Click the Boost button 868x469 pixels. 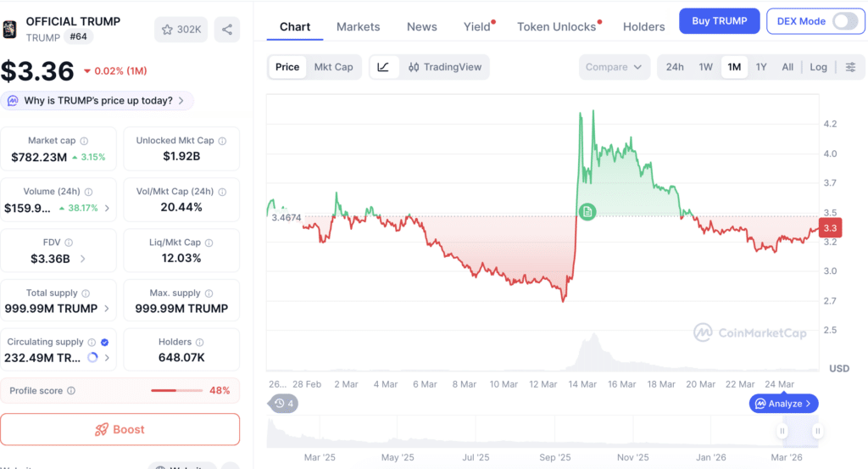click(x=120, y=429)
